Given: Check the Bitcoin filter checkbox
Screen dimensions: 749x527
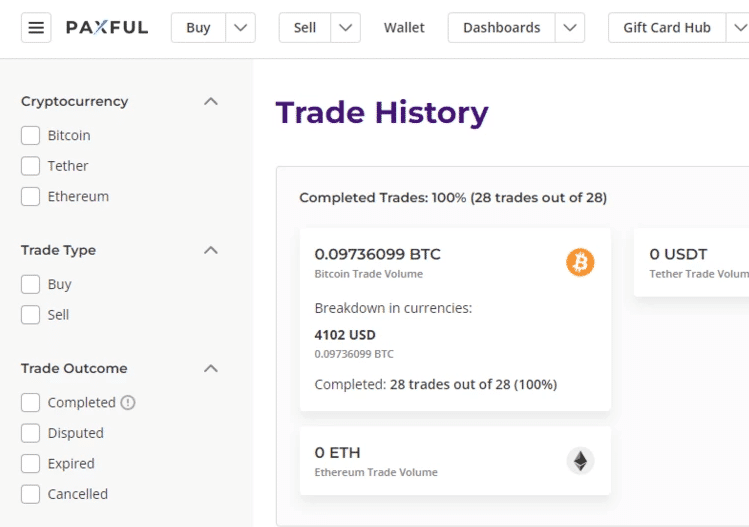Looking at the screenshot, I should [x=31, y=135].
